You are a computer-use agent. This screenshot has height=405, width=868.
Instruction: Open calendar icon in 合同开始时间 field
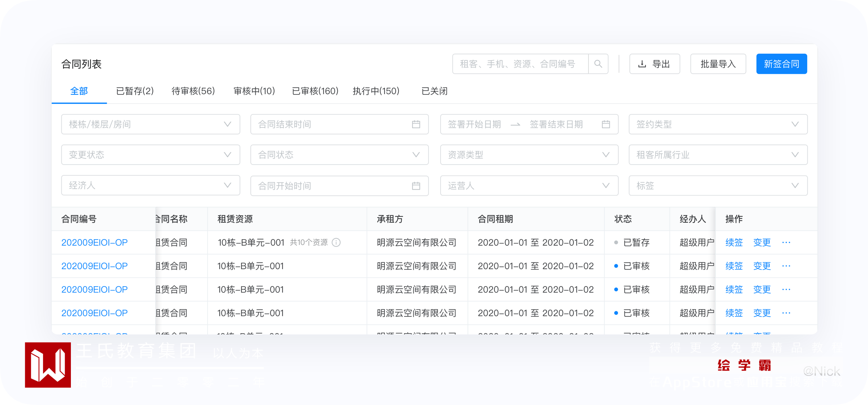pos(416,186)
